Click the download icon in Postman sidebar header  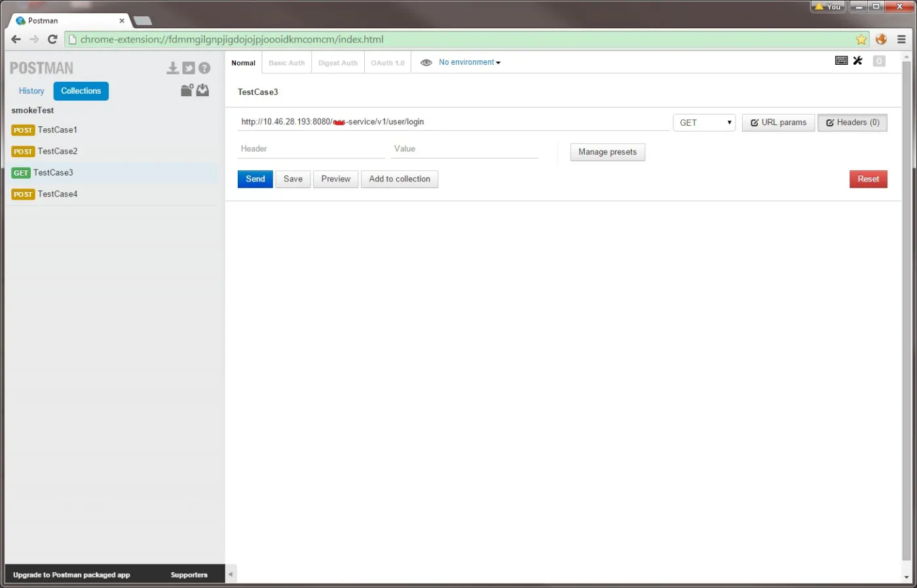pos(172,68)
